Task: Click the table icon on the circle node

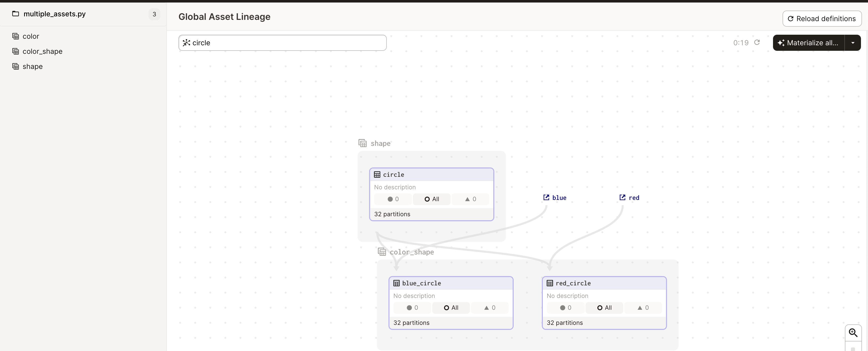Action: 377,175
